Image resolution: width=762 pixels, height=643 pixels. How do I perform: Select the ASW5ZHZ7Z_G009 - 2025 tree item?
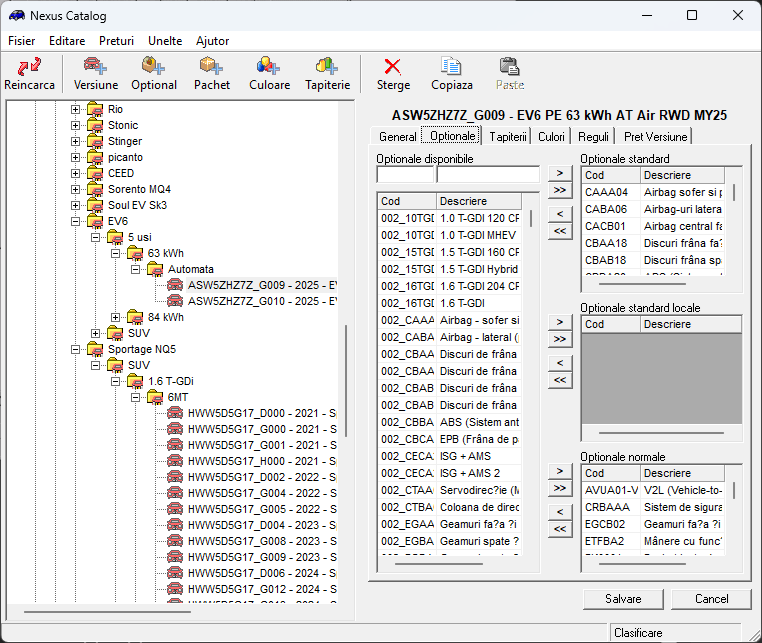coord(261,285)
